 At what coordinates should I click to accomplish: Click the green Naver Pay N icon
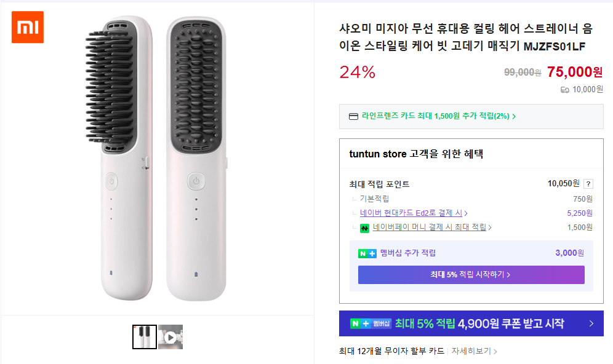pyautogui.click(x=365, y=228)
